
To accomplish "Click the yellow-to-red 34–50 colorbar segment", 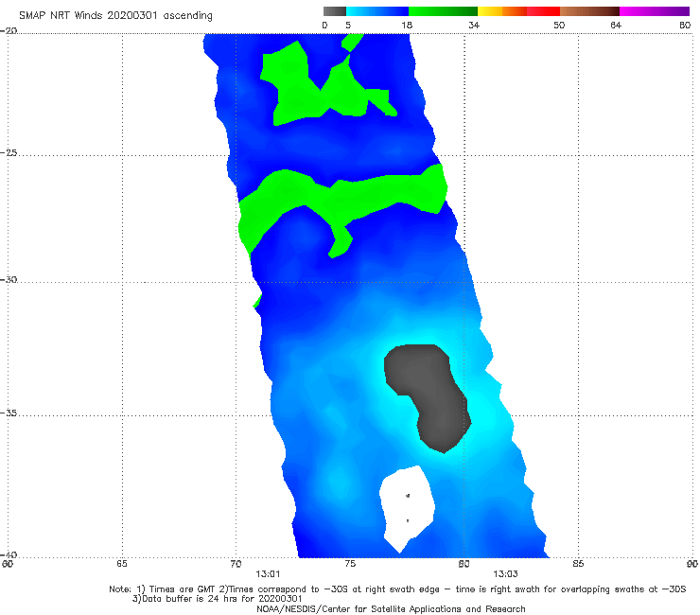I will [x=518, y=11].
